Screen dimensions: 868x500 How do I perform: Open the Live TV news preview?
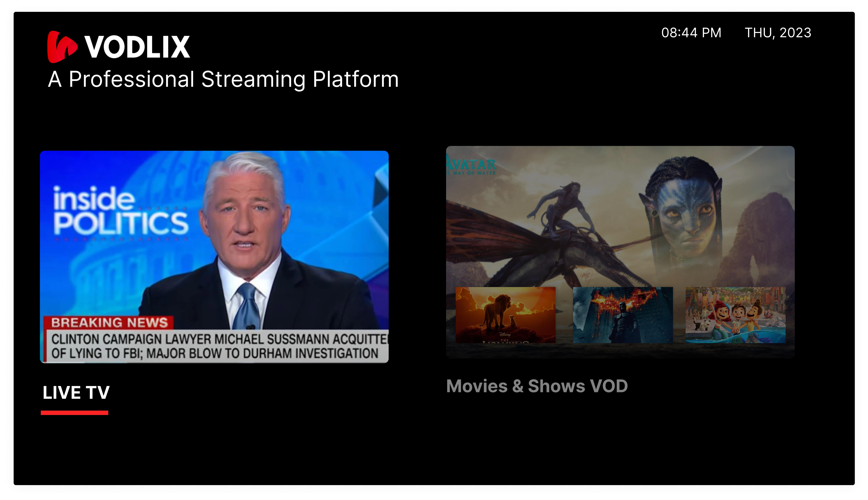214,257
